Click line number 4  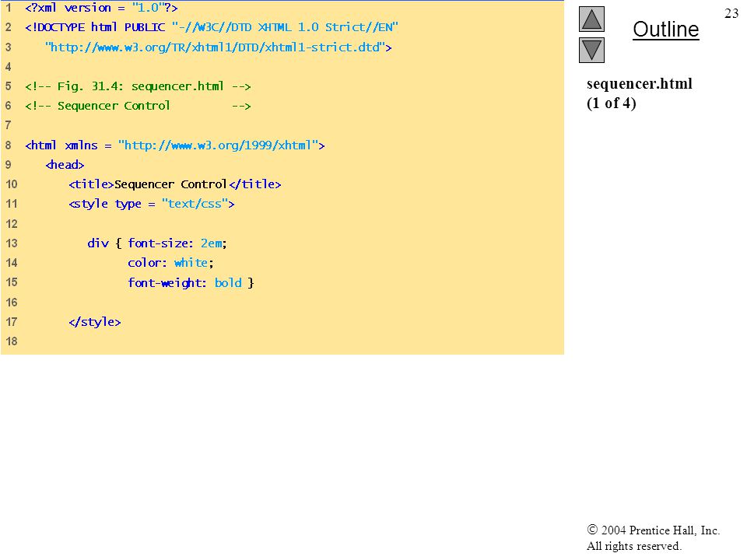8,67
